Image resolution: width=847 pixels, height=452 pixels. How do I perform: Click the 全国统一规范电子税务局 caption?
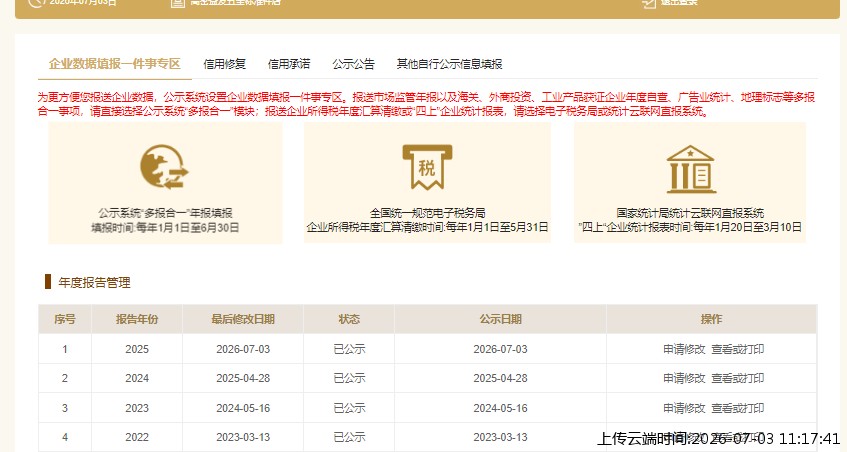(x=427, y=213)
